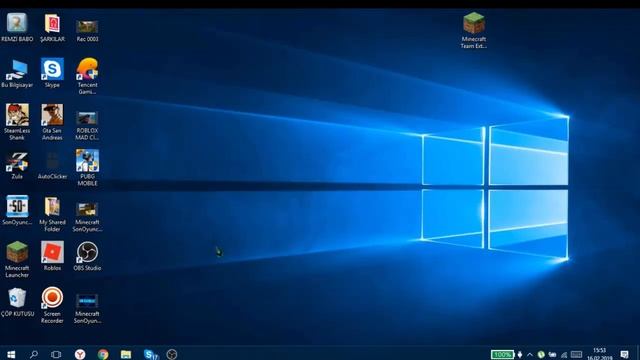Select Minecraft SonOyunc... video beside My Shared Folder
Screen dimensions: 640x360
87,217
